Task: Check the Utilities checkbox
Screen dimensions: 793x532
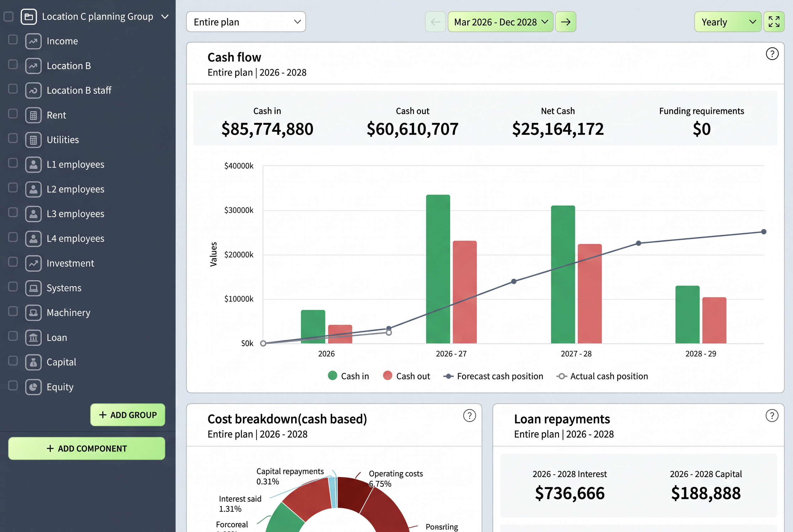Action: tap(13, 138)
